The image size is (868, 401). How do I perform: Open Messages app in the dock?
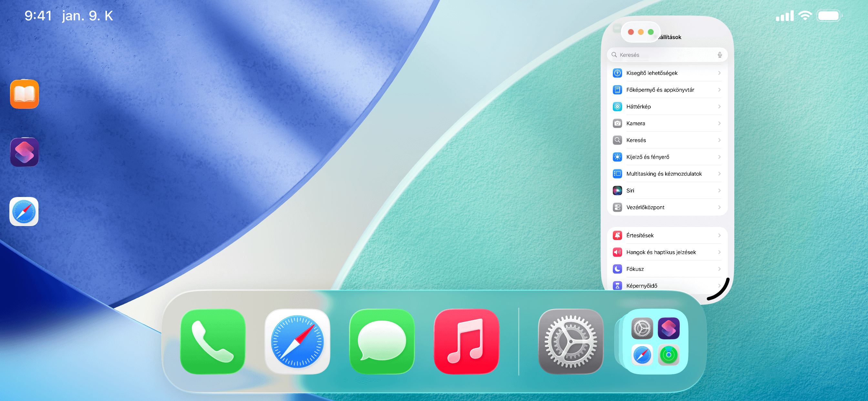(x=382, y=341)
